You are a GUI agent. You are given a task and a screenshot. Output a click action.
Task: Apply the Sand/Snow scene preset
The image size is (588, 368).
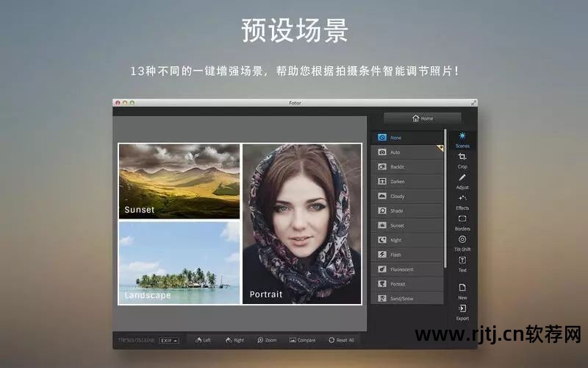tap(407, 298)
